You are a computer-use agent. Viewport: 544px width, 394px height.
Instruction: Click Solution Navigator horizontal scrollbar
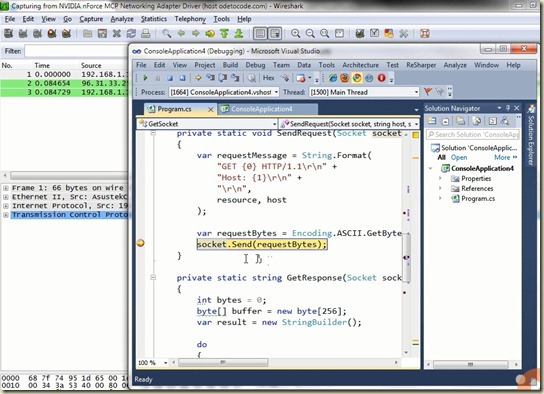click(471, 365)
